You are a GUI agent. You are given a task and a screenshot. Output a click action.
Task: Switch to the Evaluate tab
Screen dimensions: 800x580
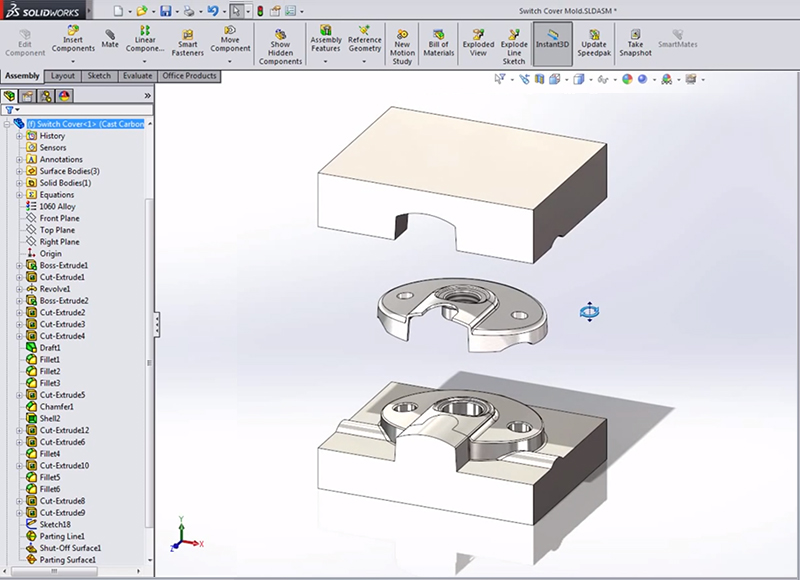tap(137, 76)
